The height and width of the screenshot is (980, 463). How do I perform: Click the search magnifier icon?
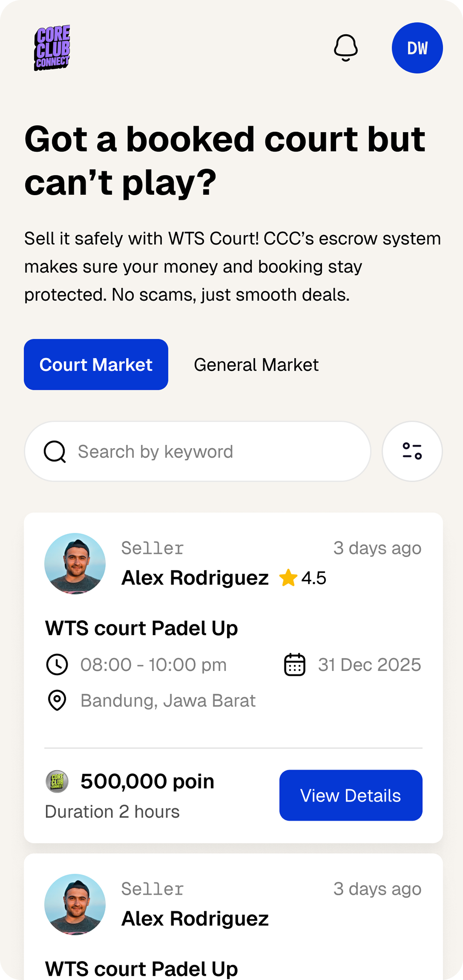coord(55,451)
